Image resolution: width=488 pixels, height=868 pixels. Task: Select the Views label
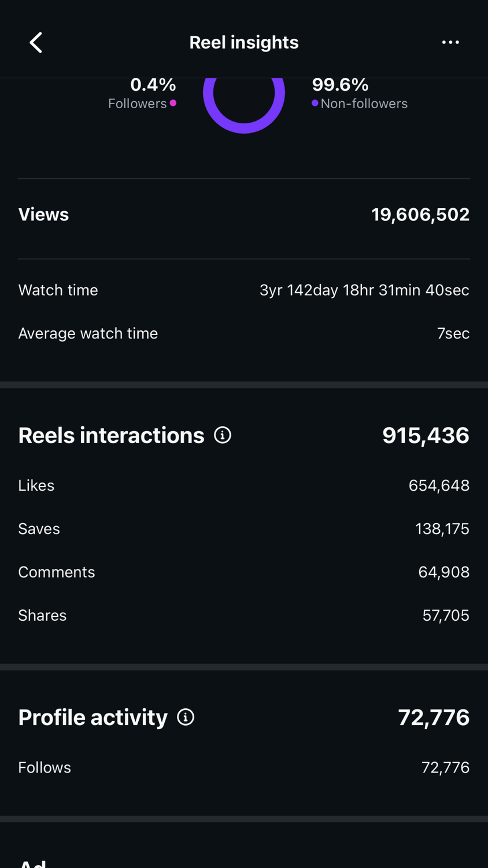43,215
